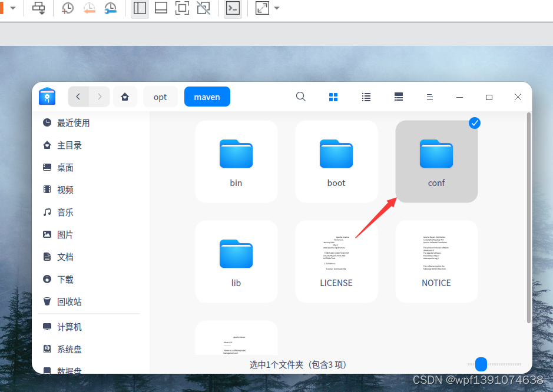Toggle unity mode icon in toolbar
Viewport: 553px width, 392px height.
tap(204, 8)
